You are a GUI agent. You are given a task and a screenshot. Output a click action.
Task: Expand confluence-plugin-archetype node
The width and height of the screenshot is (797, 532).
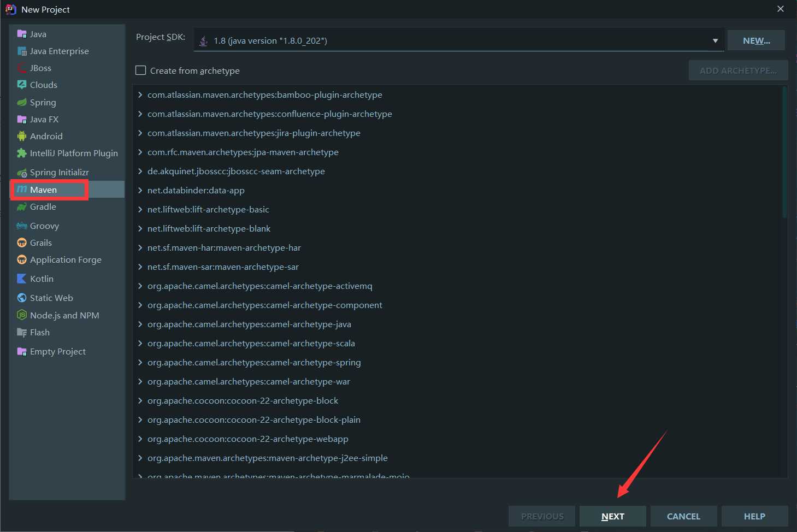(140, 114)
